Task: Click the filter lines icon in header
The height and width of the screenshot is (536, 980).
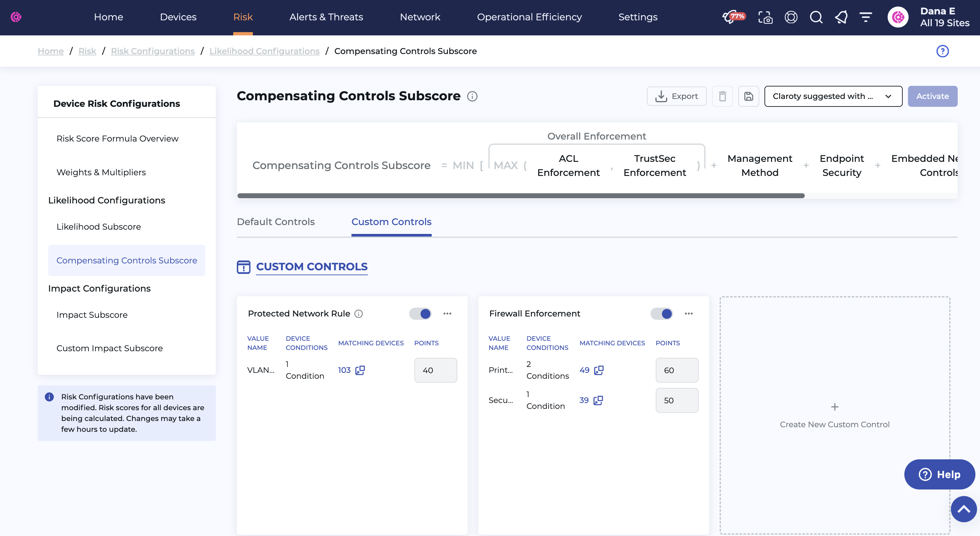Action: (865, 17)
